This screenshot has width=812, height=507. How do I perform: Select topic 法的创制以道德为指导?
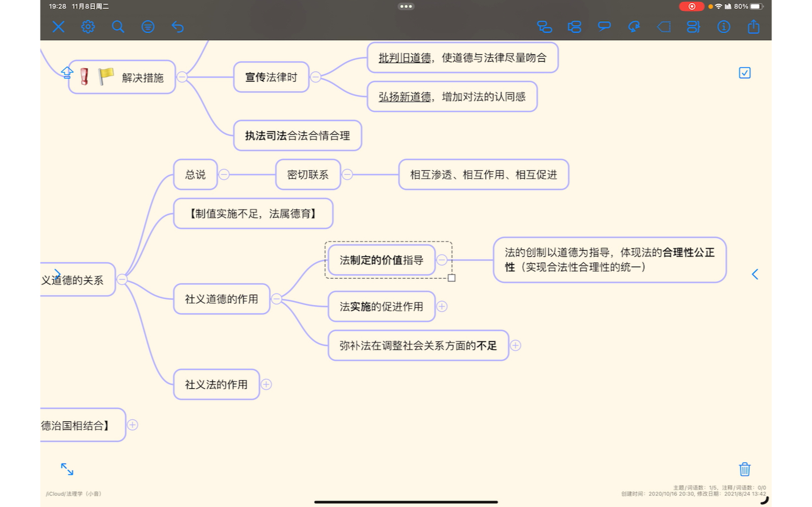[610, 260]
